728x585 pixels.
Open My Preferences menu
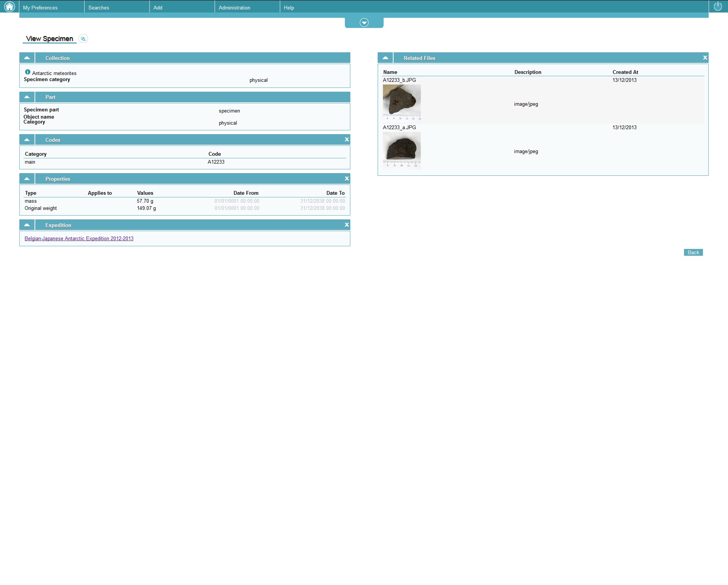coord(40,8)
